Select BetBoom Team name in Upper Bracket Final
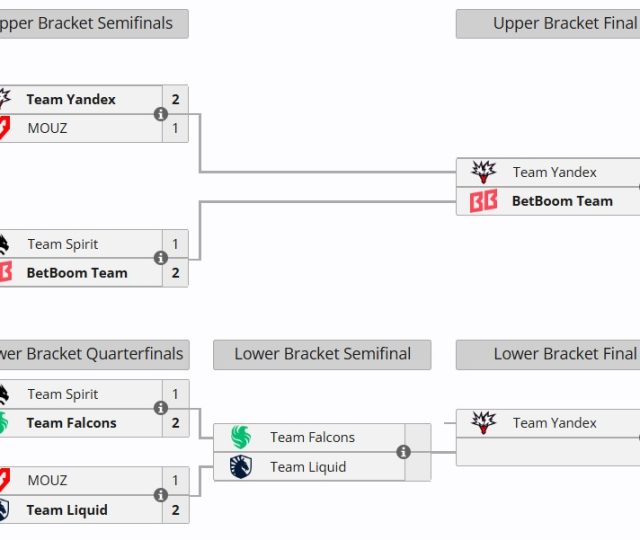 coord(562,201)
